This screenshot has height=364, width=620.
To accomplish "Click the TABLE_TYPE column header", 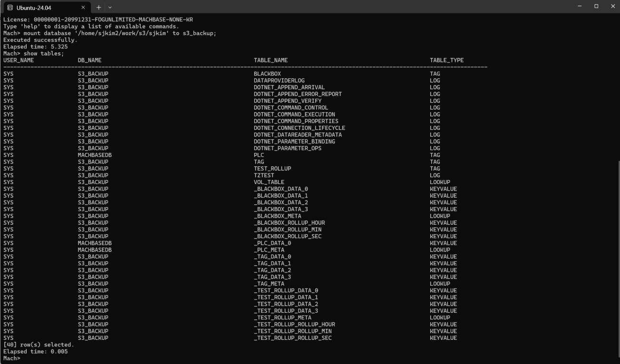I will (446, 60).
